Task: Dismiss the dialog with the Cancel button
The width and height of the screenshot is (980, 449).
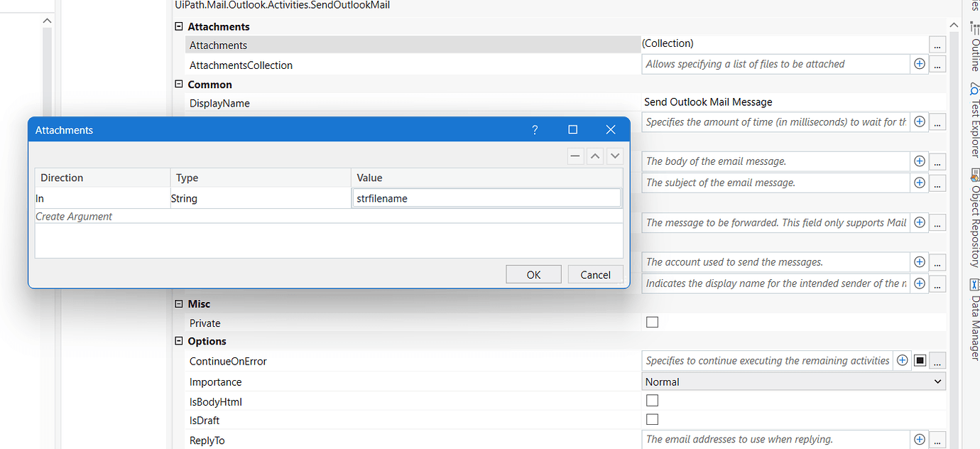Action: pyautogui.click(x=595, y=274)
